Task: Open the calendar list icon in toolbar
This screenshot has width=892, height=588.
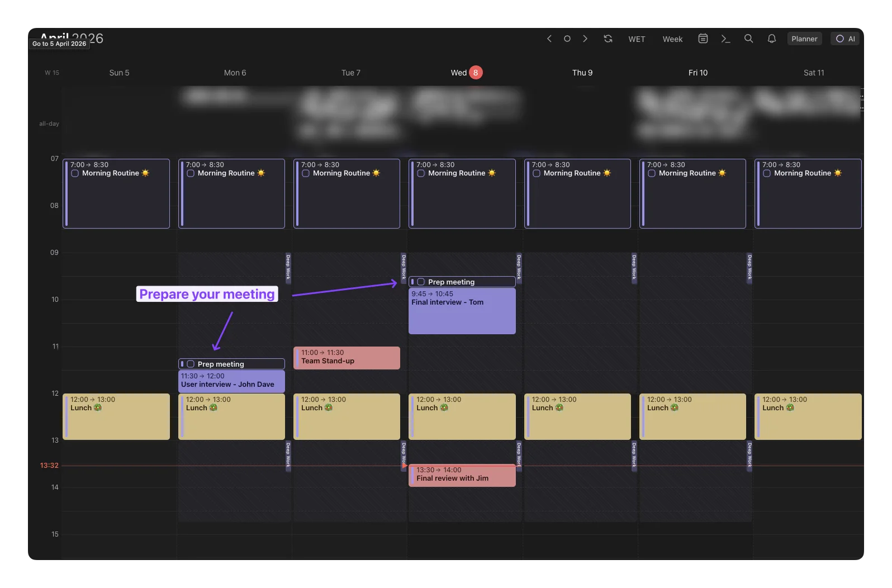Action: click(703, 39)
